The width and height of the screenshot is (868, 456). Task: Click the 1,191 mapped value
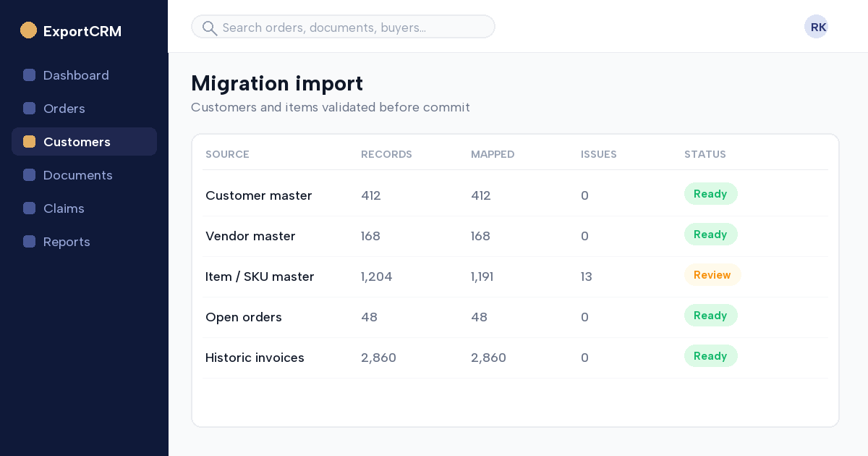click(x=482, y=276)
